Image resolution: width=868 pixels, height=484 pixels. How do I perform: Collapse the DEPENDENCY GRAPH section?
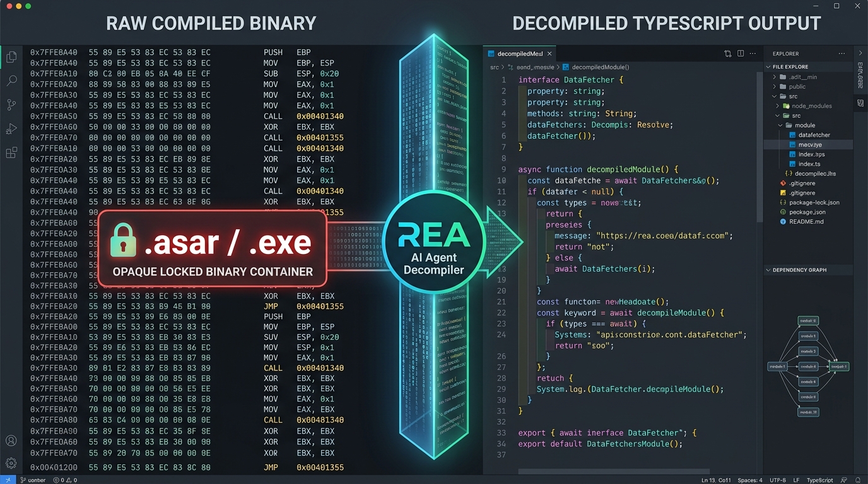(x=768, y=270)
